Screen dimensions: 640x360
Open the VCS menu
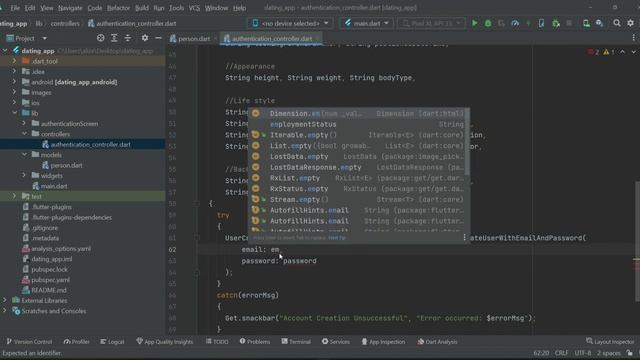194,8
